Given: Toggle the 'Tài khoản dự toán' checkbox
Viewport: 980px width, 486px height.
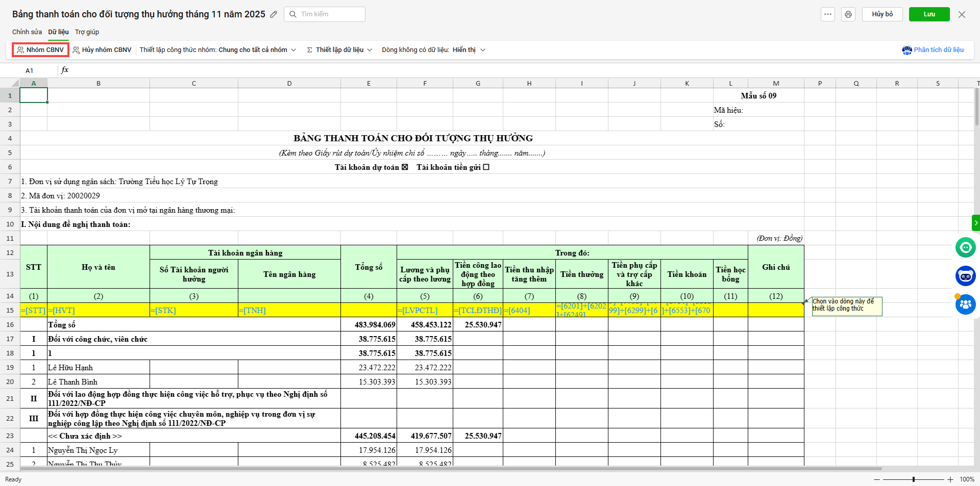Looking at the screenshot, I should (405, 167).
